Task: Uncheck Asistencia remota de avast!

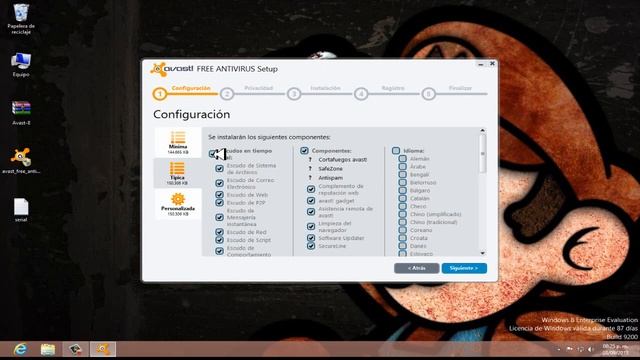Action: pos(311,212)
